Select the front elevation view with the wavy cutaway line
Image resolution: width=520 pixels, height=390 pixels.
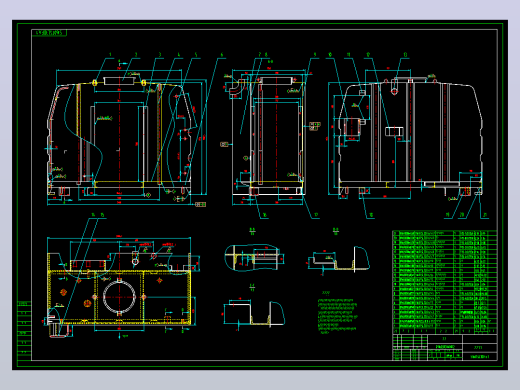pyautogui.click(x=127, y=133)
